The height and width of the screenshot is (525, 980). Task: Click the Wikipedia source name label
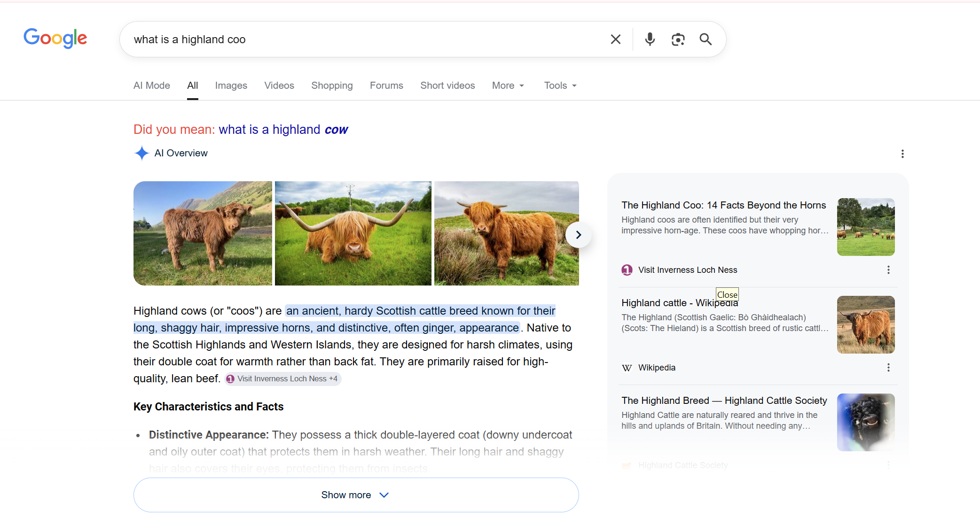[x=657, y=368]
